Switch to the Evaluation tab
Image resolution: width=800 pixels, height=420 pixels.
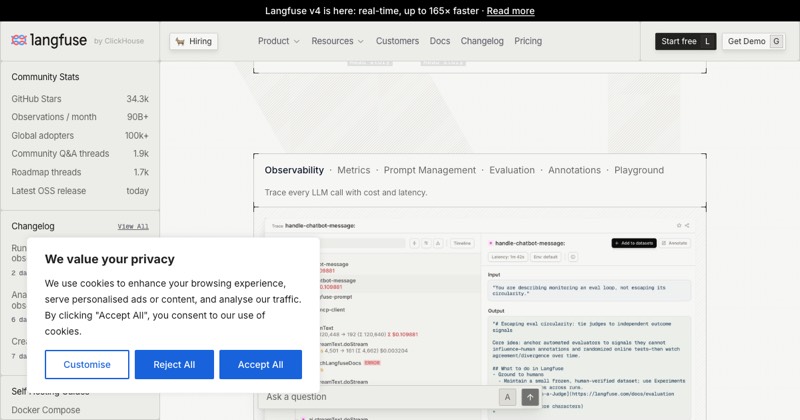[x=512, y=170]
